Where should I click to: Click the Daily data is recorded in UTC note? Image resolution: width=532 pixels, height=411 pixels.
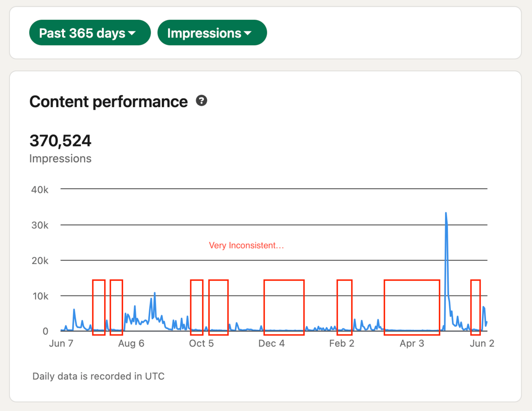point(98,376)
